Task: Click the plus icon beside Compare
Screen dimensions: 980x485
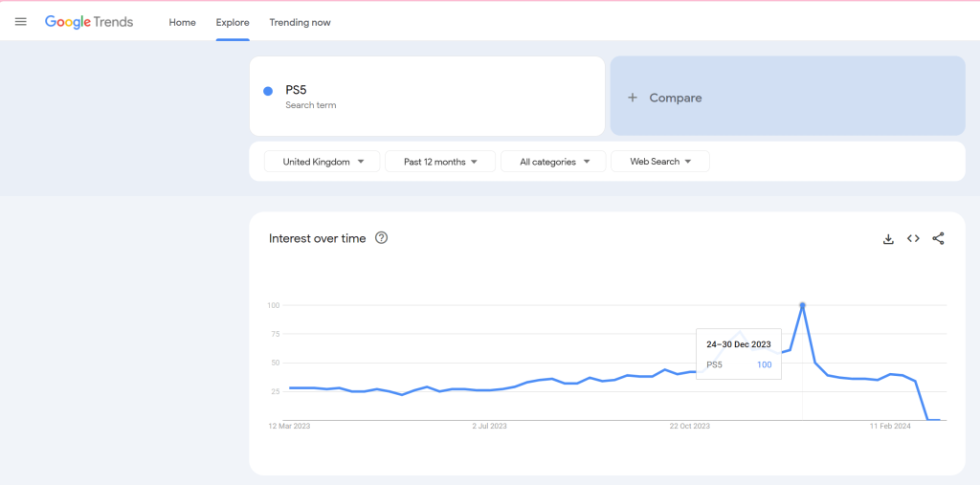Action: [633, 98]
